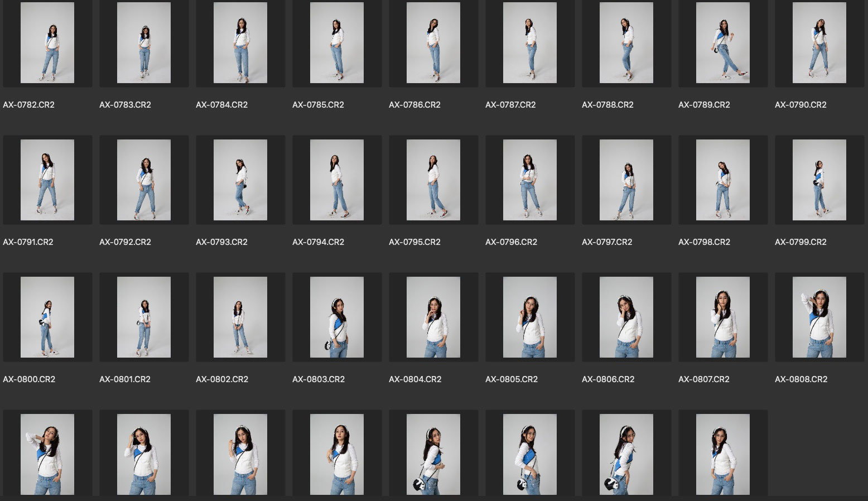Viewport: 868px width, 501px height.
Task: Pick the AX-0803.CR2 close-up thumbnail
Action: [337, 317]
